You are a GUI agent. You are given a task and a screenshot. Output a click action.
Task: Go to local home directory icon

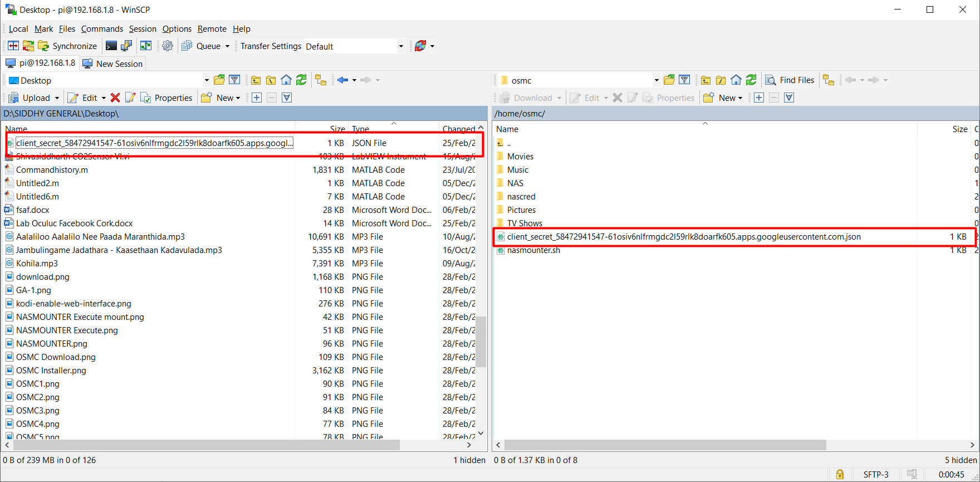pos(286,80)
